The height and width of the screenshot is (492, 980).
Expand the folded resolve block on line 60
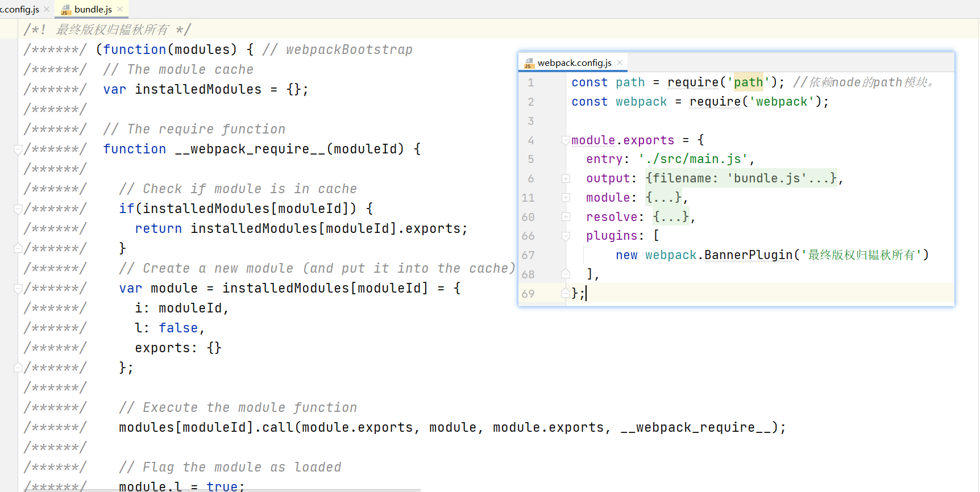click(566, 217)
